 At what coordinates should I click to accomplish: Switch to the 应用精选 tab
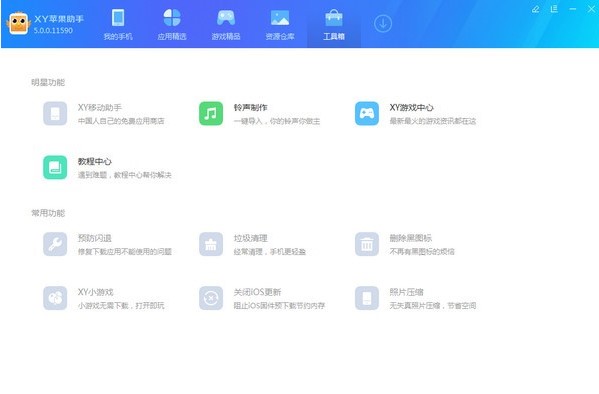pos(172,25)
